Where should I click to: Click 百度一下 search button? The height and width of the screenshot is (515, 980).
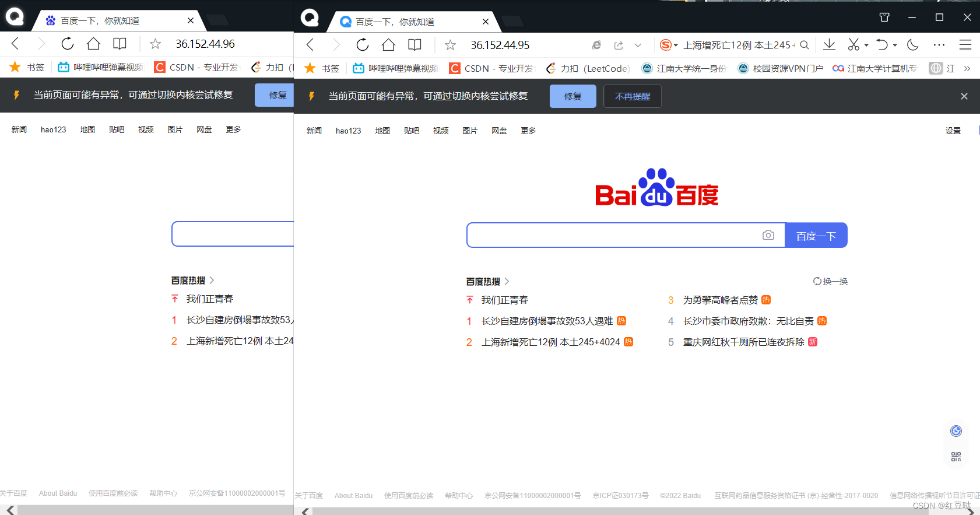[x=816, y=235]
